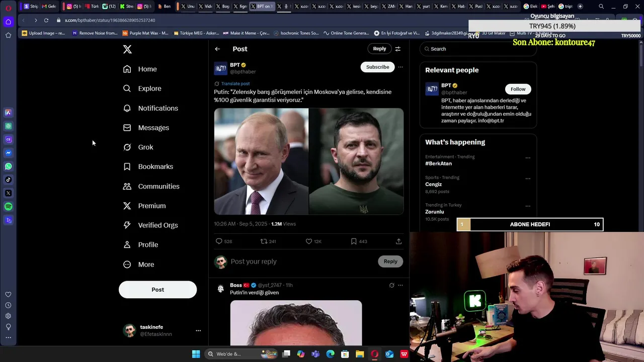
Task: Open Opera sidebar heart bookmarks icon
Action: pos(8,295)
